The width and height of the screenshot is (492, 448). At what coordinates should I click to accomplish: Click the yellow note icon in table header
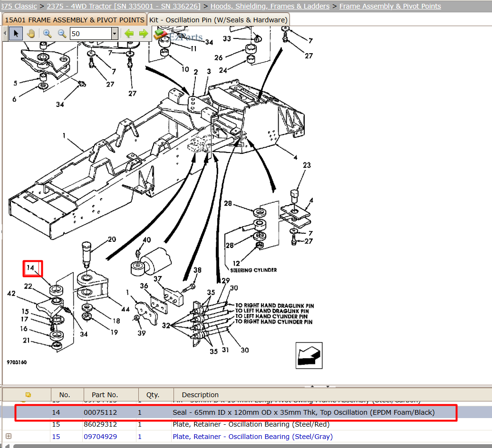click(28, 395)
